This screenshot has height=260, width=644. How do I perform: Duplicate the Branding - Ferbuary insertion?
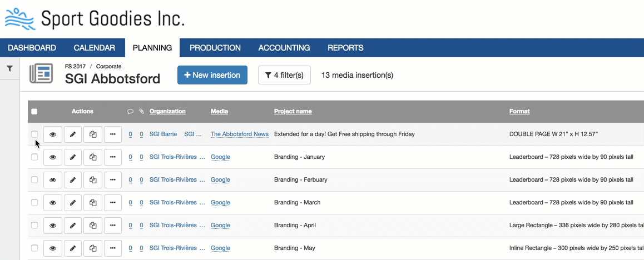click(x=93, y=180)
